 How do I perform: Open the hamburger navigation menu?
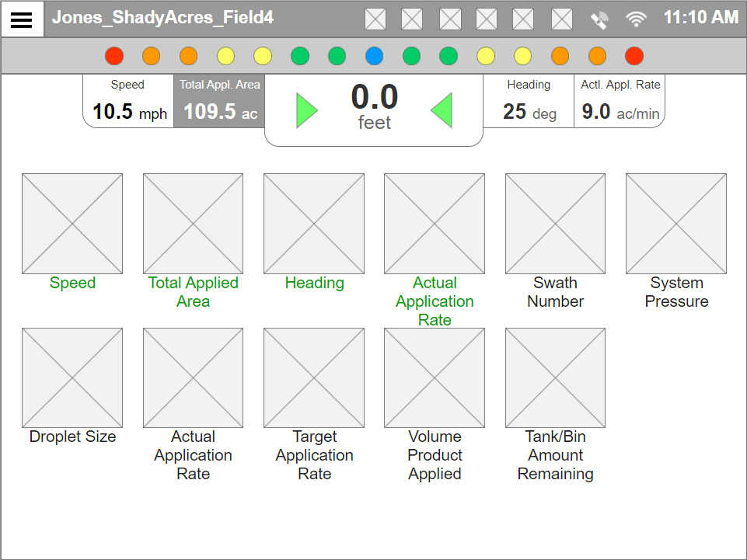pyautogui.click(x=22, y=19)
